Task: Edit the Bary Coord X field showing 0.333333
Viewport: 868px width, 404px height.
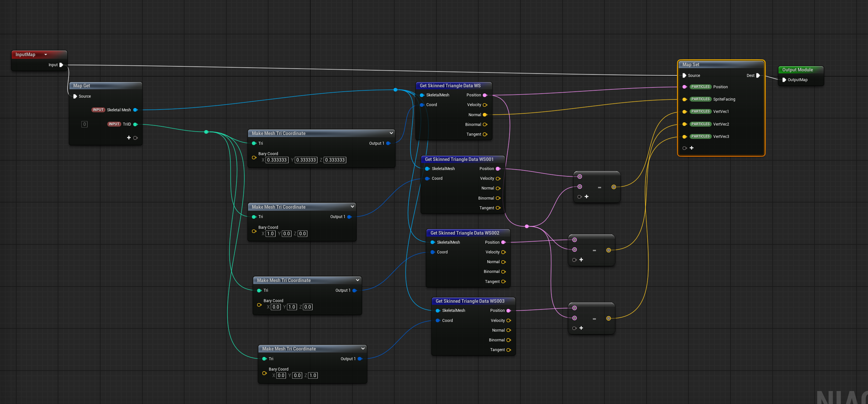Action: click(277, 160)
